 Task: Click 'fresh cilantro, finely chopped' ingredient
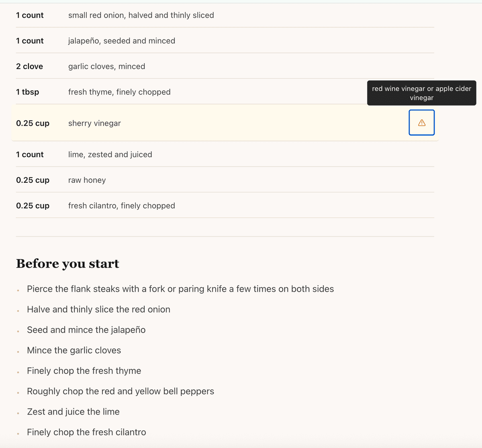point(122,206)
